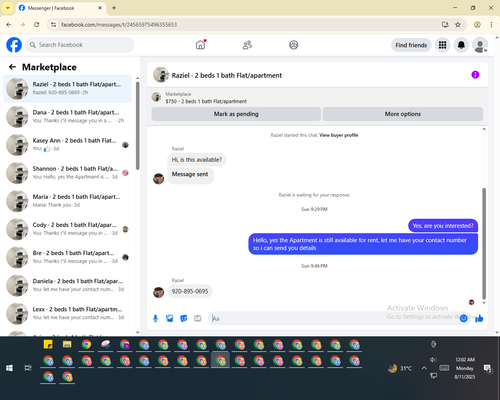Open the Kasey Ann conversation

pyautogui.click(x=67, y=145)
